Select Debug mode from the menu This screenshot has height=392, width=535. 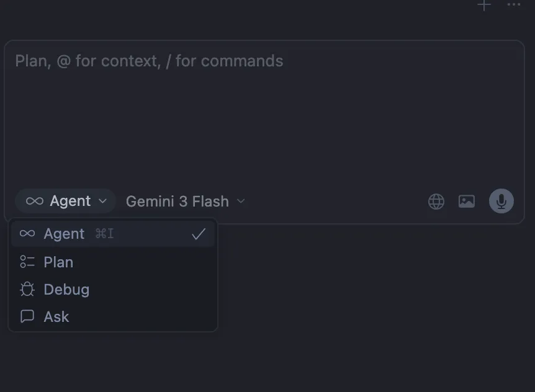coord(66,290)
